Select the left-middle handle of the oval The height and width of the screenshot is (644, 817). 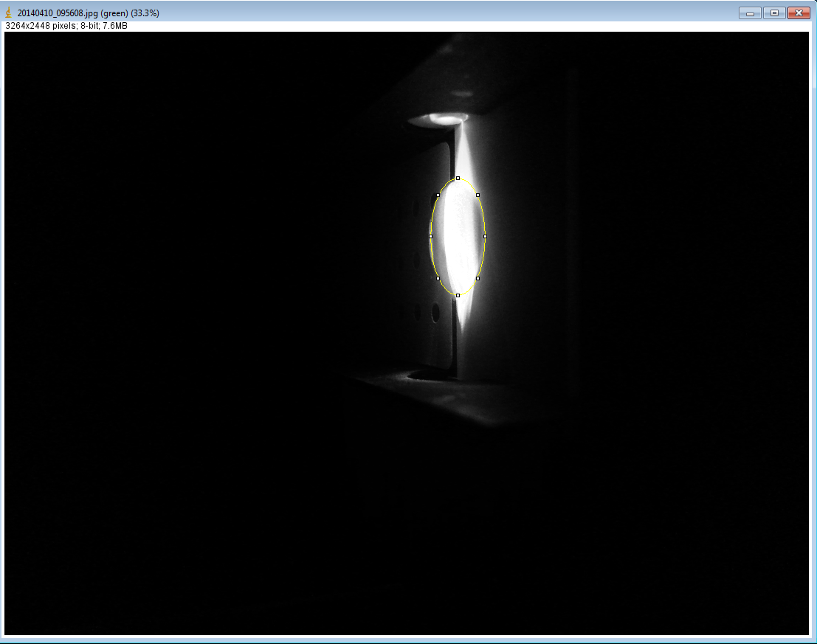[x=431, y=236]
